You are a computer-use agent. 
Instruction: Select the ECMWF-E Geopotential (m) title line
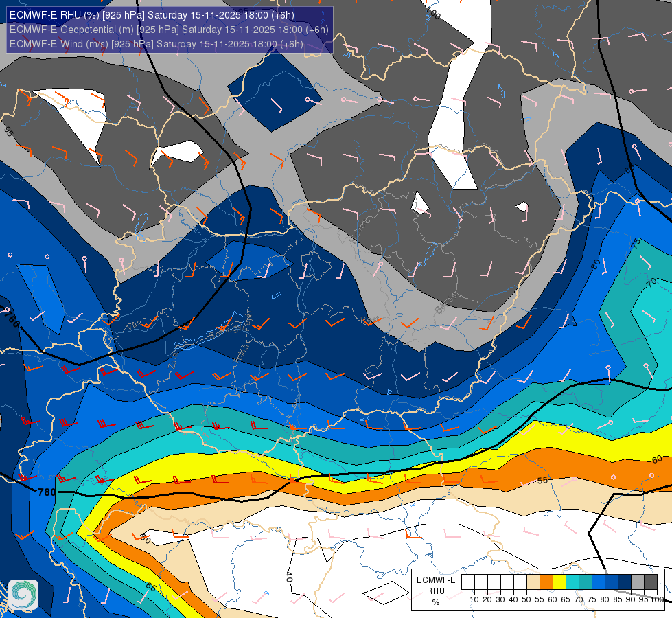(x=169, y=30)
